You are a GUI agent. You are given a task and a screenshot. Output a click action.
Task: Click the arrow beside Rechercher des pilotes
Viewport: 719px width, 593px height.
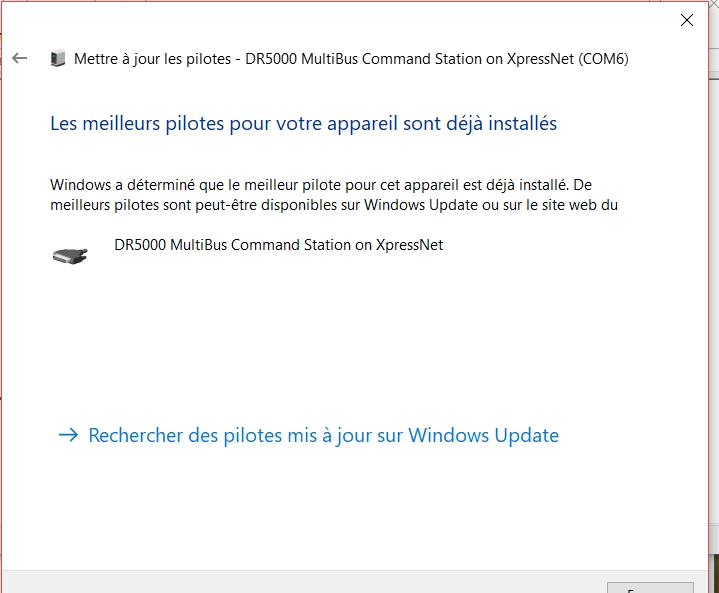click(69, 435)
